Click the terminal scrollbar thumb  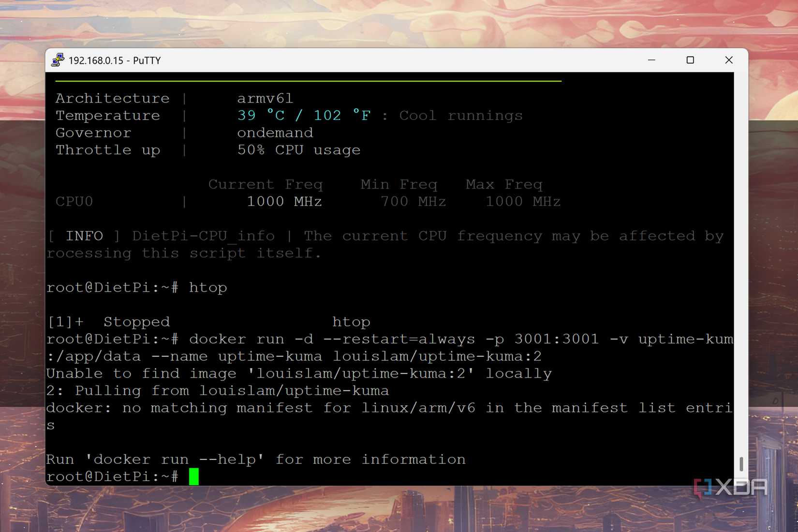click(741, 464)
